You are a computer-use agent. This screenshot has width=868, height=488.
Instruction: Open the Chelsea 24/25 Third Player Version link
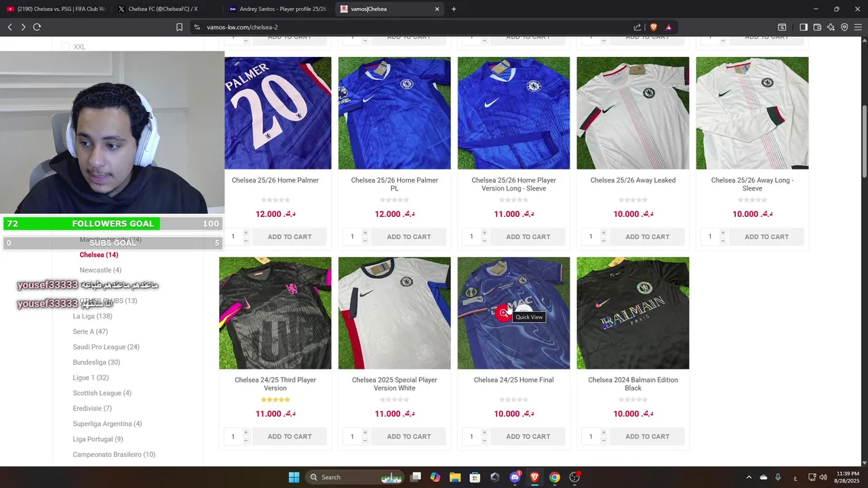pos(275,384)
